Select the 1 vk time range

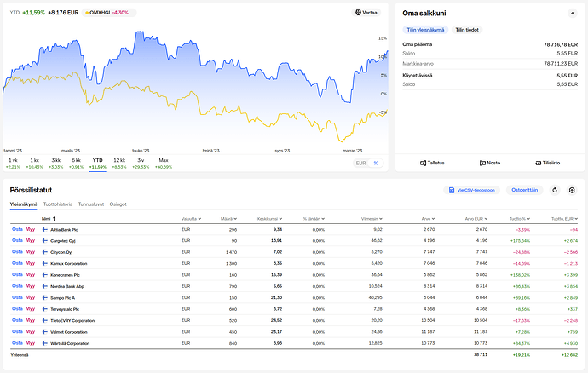[x=13, y=164]
